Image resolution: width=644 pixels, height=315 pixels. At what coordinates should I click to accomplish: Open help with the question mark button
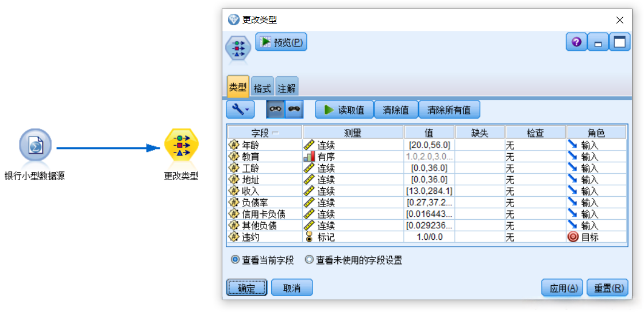click(576, 42)
